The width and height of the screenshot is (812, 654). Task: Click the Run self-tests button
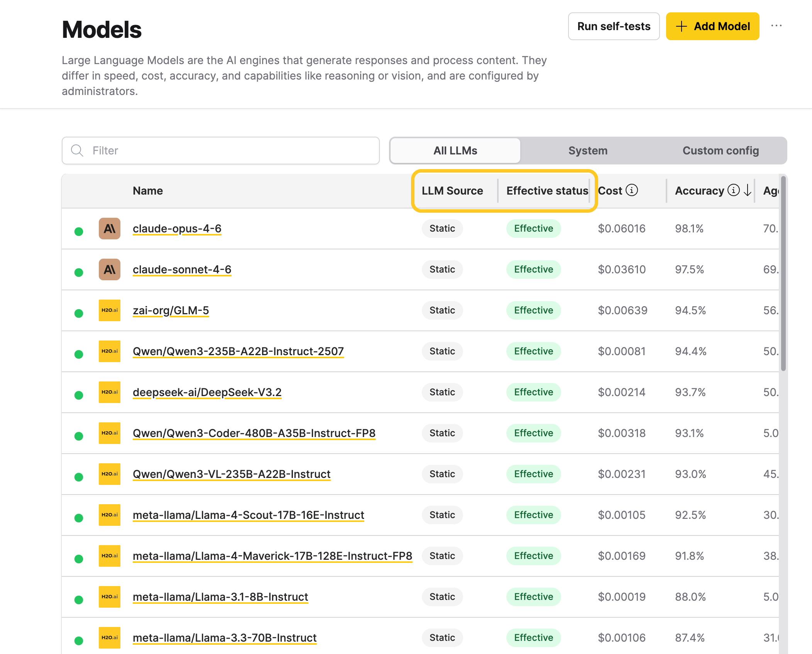click(614, 26)
